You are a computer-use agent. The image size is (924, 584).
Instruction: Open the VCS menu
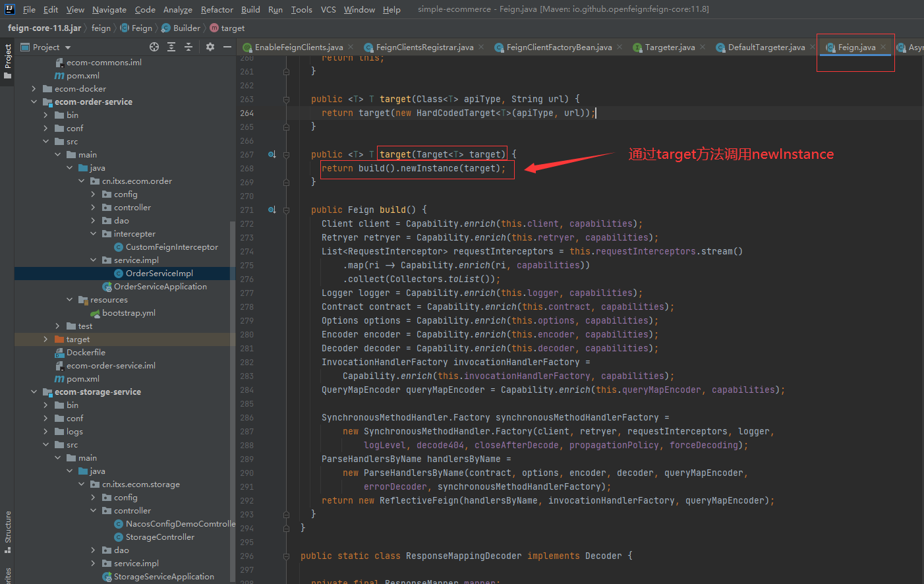328,9
